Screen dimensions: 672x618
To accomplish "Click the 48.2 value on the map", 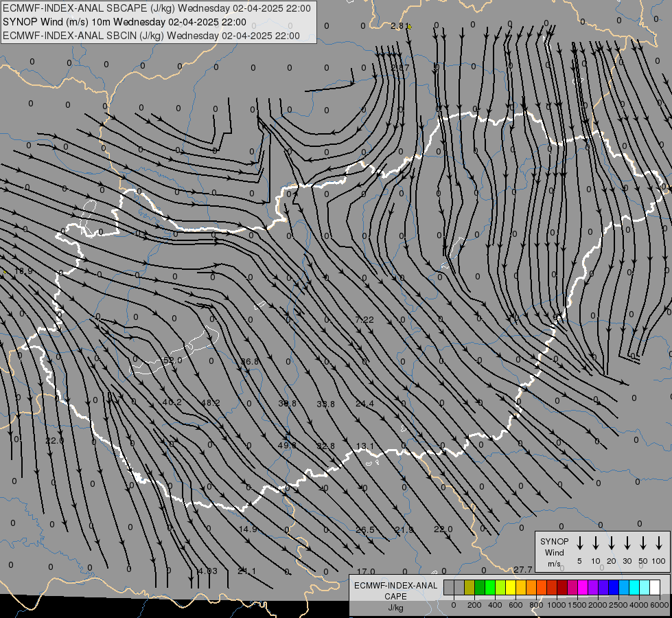I will (211, 402).
